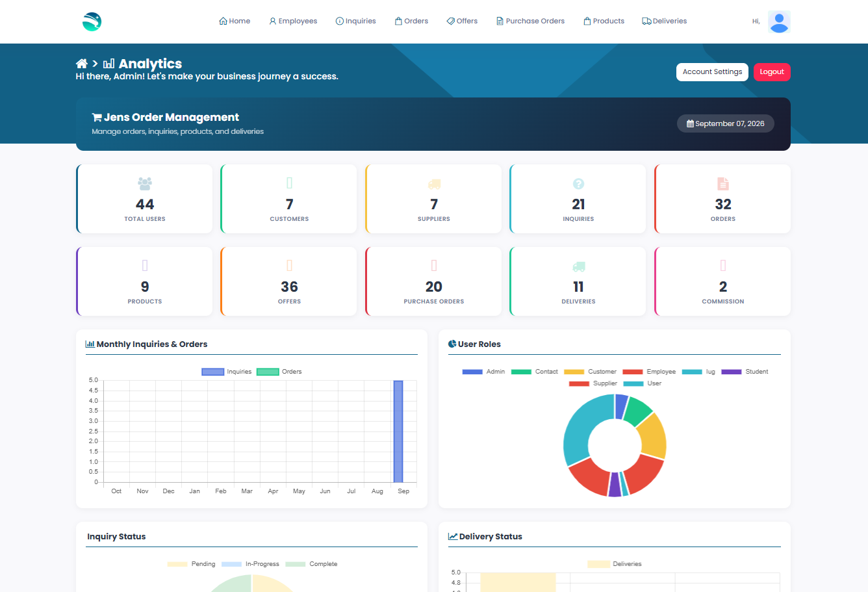The image size is (868, 592).
Task: Click the chart icon beside Monthly Inquiries & Orders
Action: point(90,344)
